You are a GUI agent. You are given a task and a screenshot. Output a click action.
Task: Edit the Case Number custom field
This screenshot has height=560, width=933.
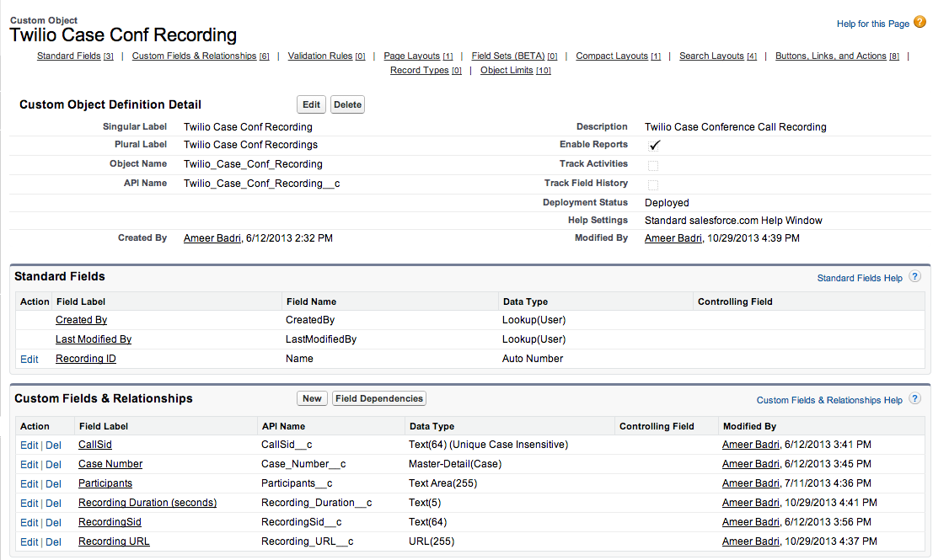coord(29,464)
